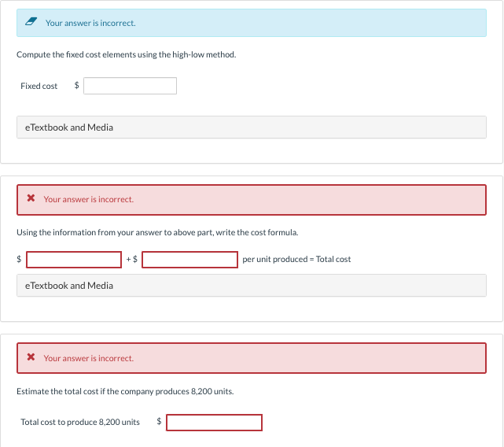Expand eTextbook and Media under the fixed cost question

252,127
